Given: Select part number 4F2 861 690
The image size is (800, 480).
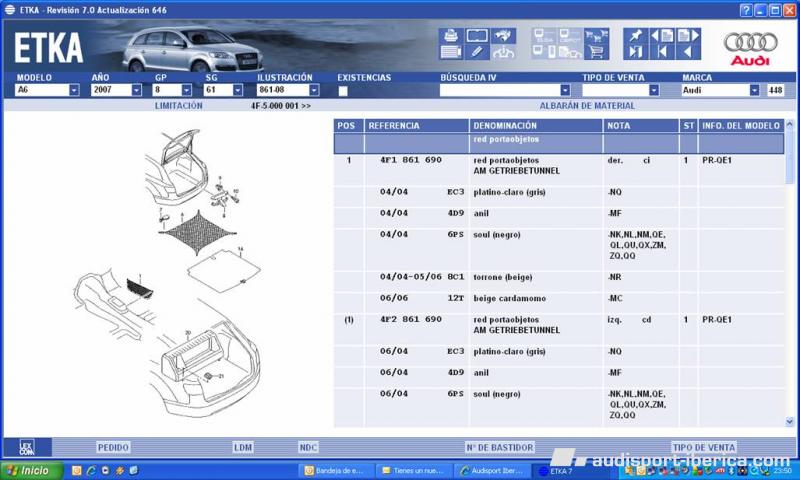Looking at the screenshot, I should coord(411,319).
